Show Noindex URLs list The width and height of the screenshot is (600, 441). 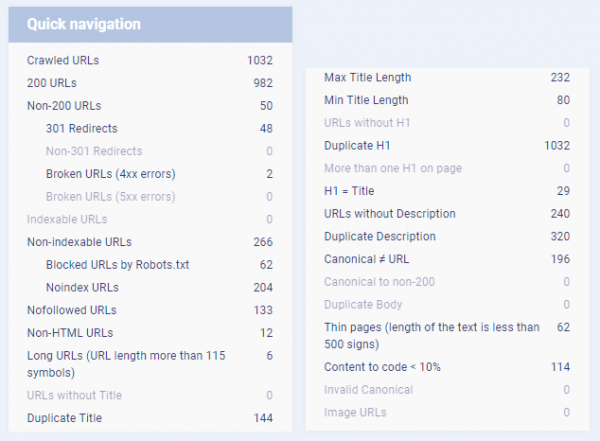[84, 287]
